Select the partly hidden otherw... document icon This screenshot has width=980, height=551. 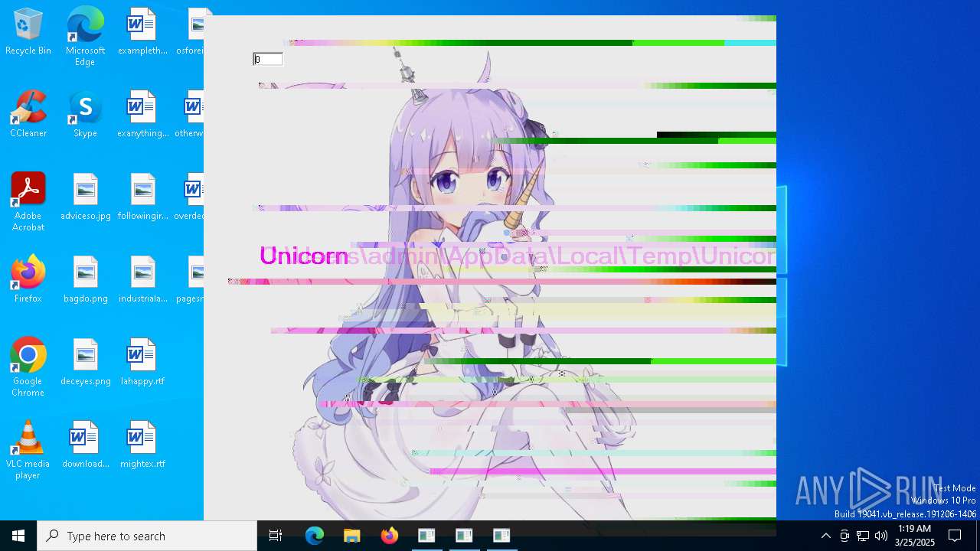pos(190,115)
